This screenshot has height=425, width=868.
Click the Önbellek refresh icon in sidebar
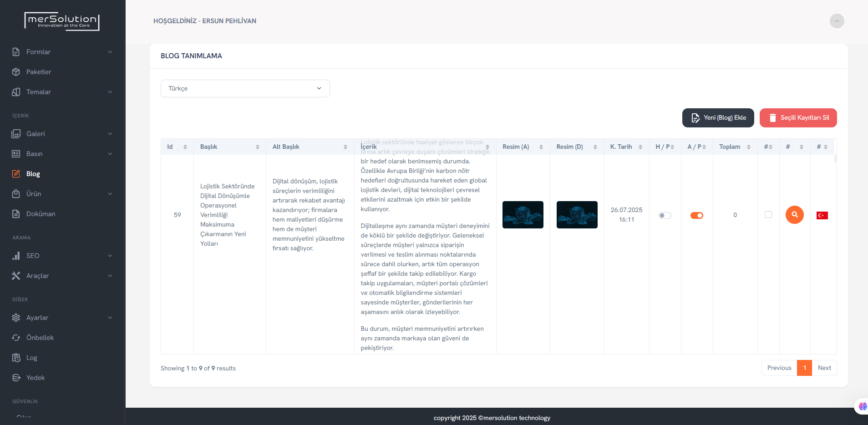[16, 338]
